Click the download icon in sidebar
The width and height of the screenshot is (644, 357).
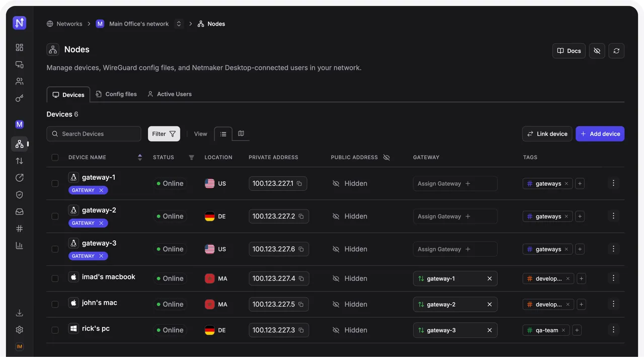coord(19,313)
